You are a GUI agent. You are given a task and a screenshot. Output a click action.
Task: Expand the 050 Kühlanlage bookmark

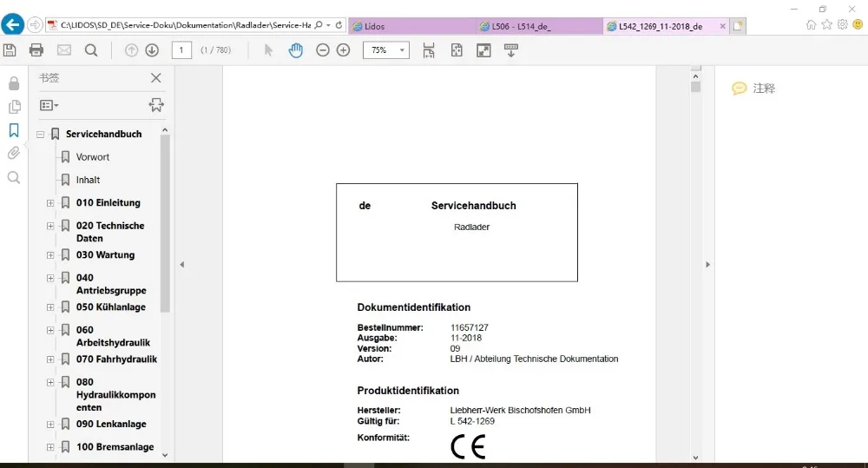click(50, 307)
